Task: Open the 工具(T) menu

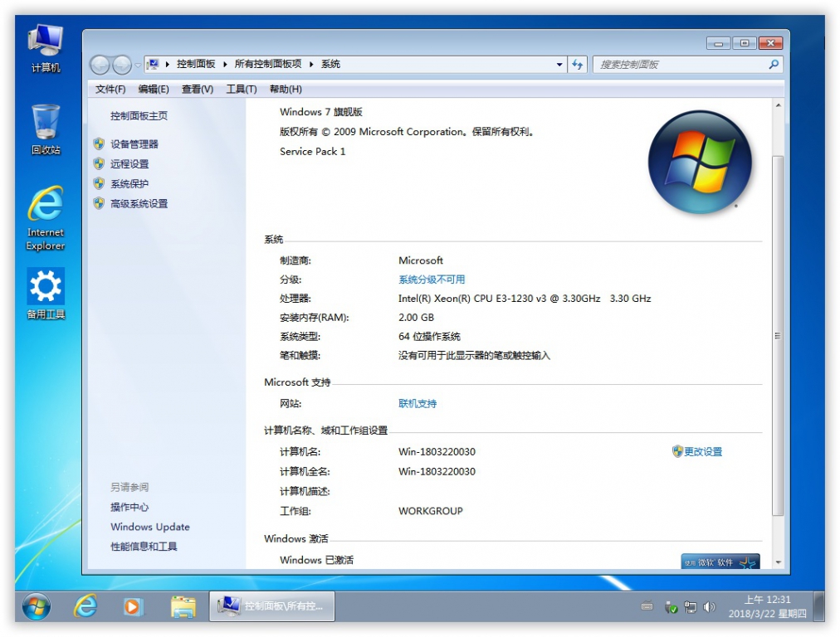Action: [x=241, y=90]
